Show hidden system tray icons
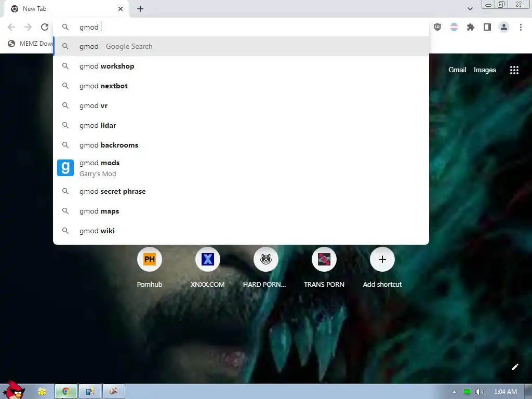Viewport: 532px width, 399px height. tap(454, 392)
